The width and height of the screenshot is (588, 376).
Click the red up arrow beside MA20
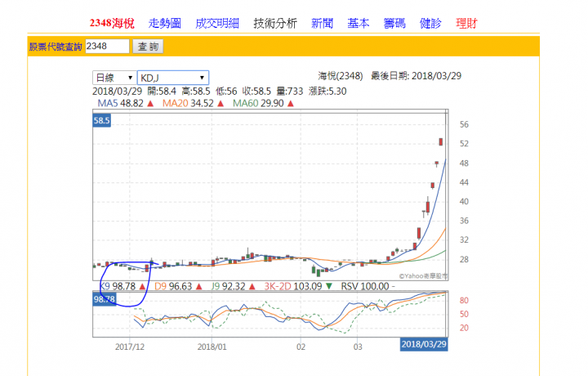point(220,103)
